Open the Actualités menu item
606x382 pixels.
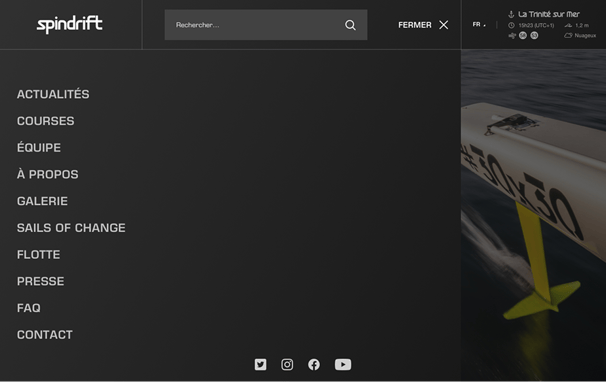pos(53,94)
